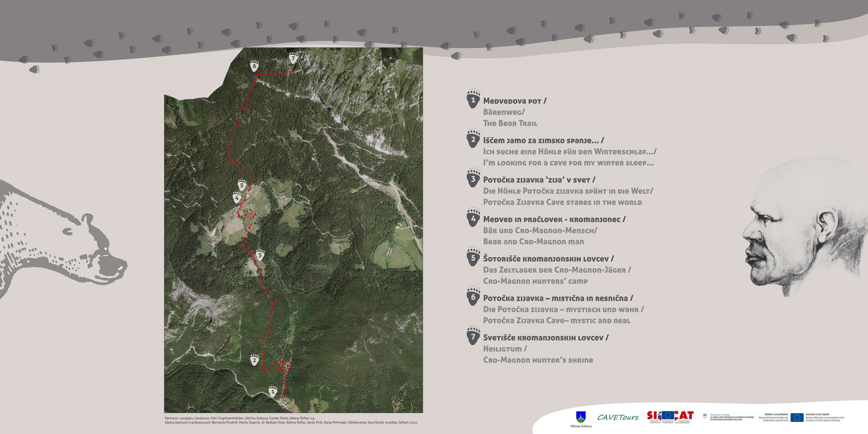Click the Cro-Magnon man portrait sketch
Image resolution: width=868 pixels, height=434 pixels.
805,226
